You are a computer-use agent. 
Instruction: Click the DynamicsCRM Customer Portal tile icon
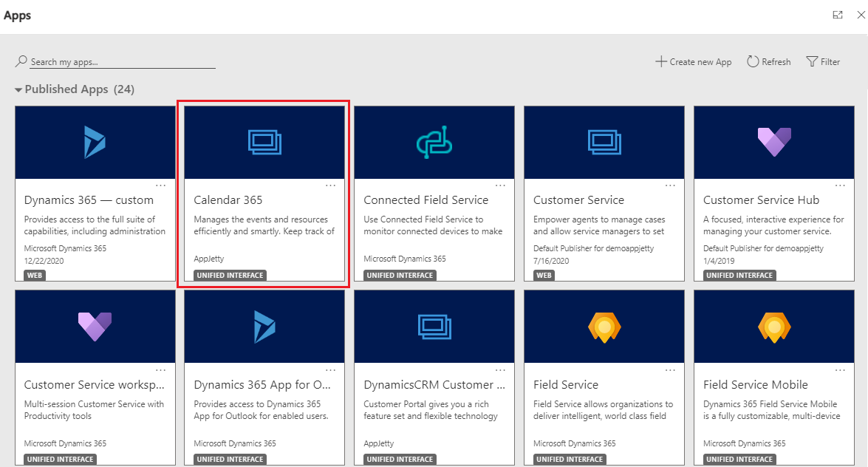tap(434, 327)
